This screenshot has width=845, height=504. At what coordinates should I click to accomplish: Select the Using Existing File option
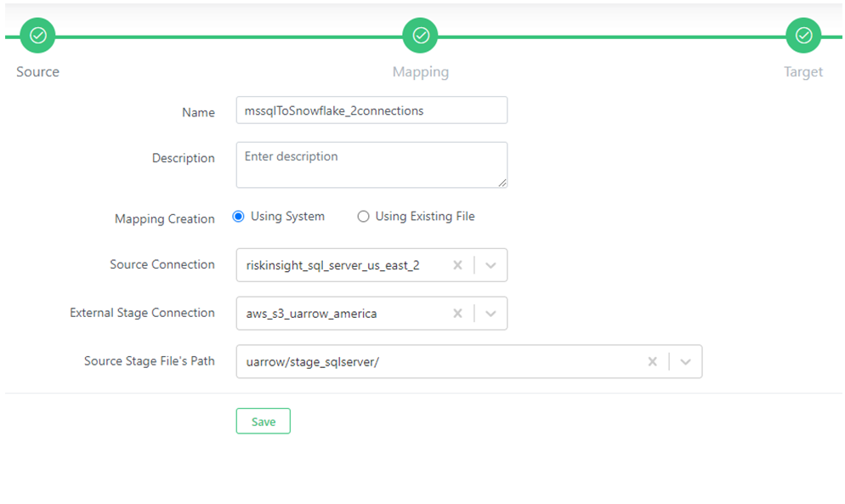click(364, 217)
